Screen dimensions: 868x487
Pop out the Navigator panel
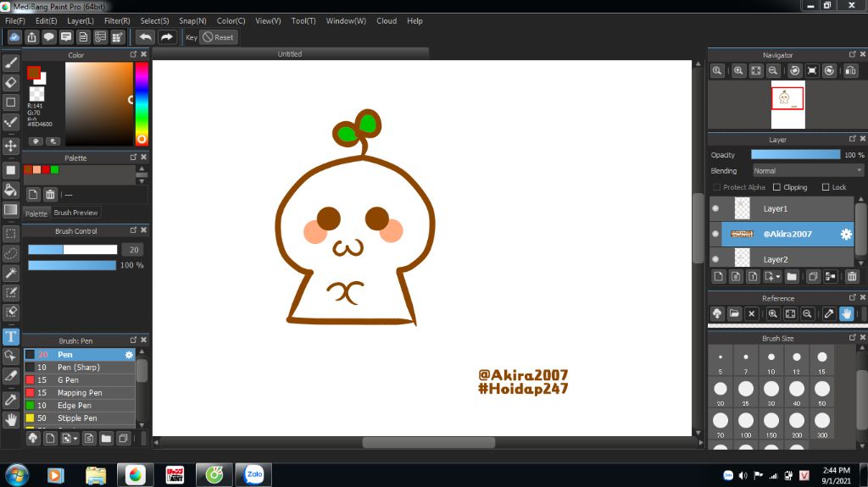(853, 54)
